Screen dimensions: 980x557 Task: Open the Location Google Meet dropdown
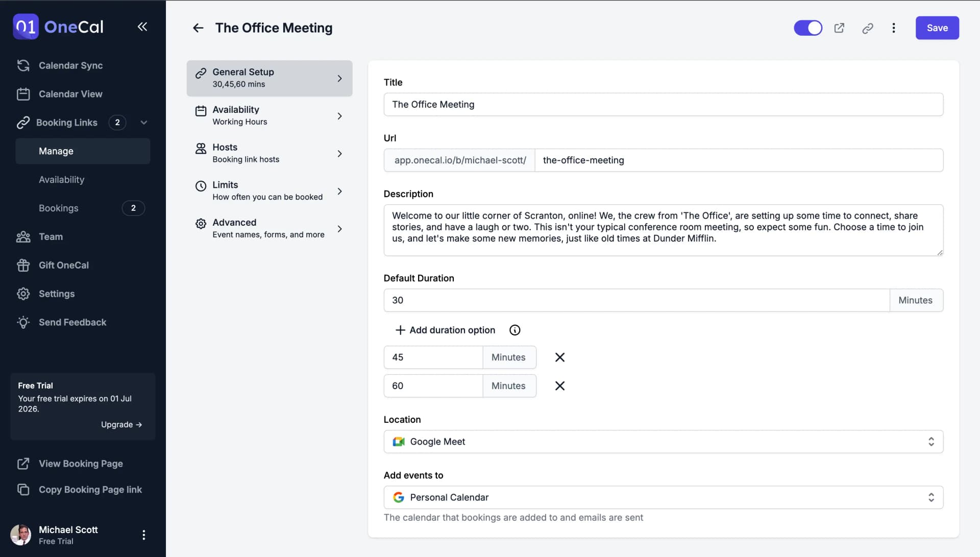663,442
